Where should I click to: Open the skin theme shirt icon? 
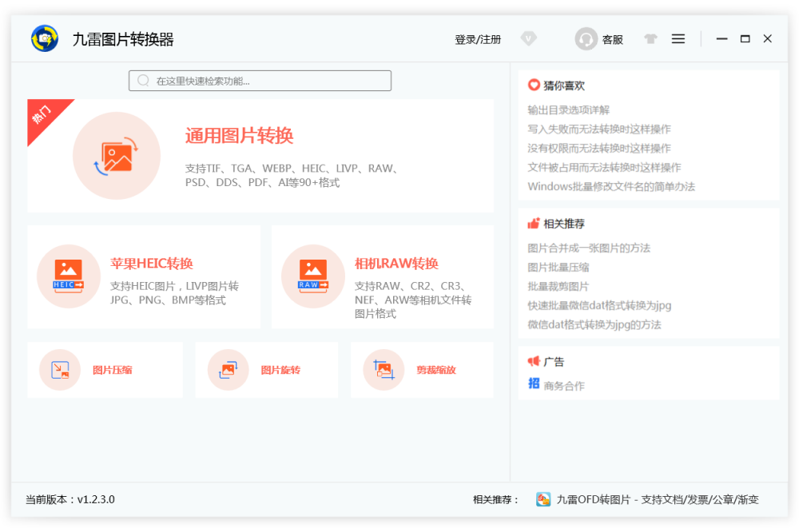[650, 38]
